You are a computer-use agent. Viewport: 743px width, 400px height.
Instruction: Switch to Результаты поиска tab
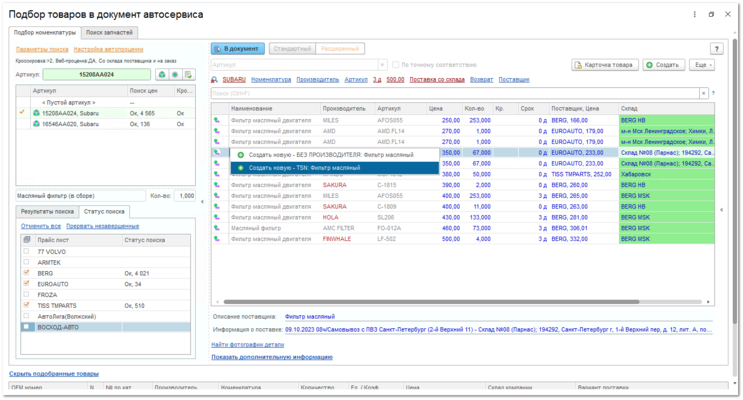[x=47, y=212]
